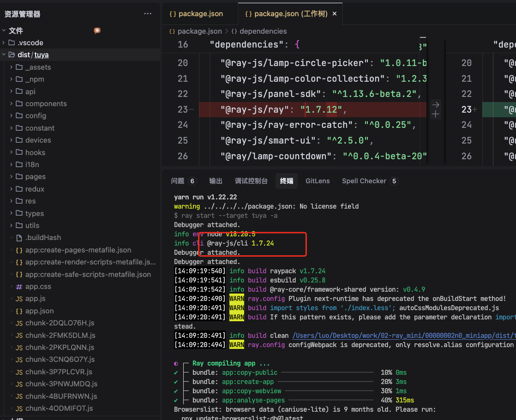Open chunk-4ODMIFOT.js file
This screenshot has height=420, width=516.
tap(59, 408)
